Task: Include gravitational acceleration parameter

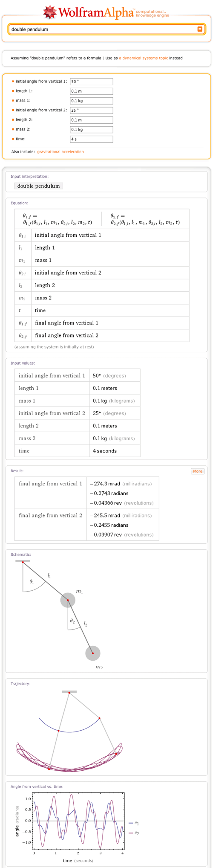Action: click(60, 152)
